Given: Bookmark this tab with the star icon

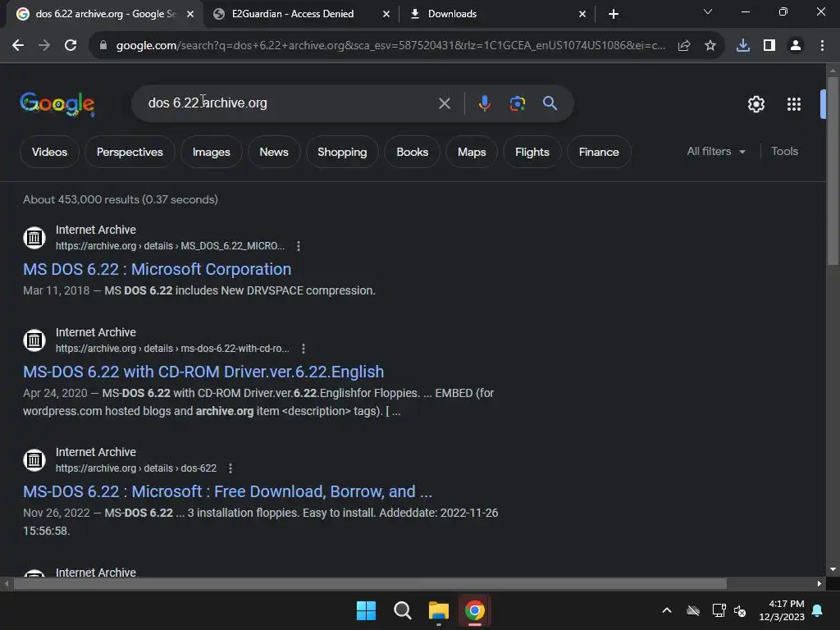Looking at the screenshot, I should tap(710, 46).
